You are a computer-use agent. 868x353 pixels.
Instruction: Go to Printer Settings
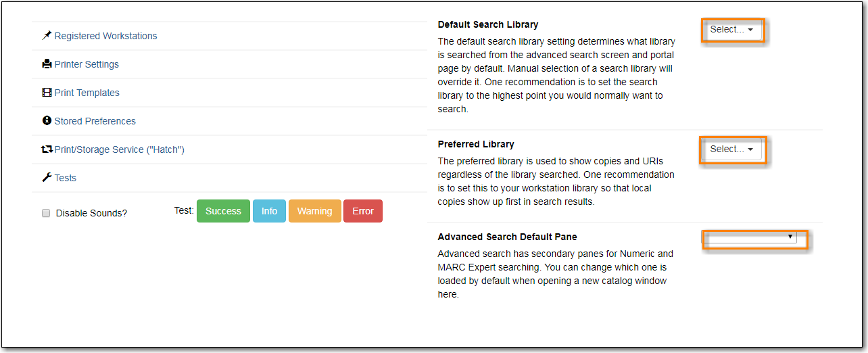click(x=87, y=64)
